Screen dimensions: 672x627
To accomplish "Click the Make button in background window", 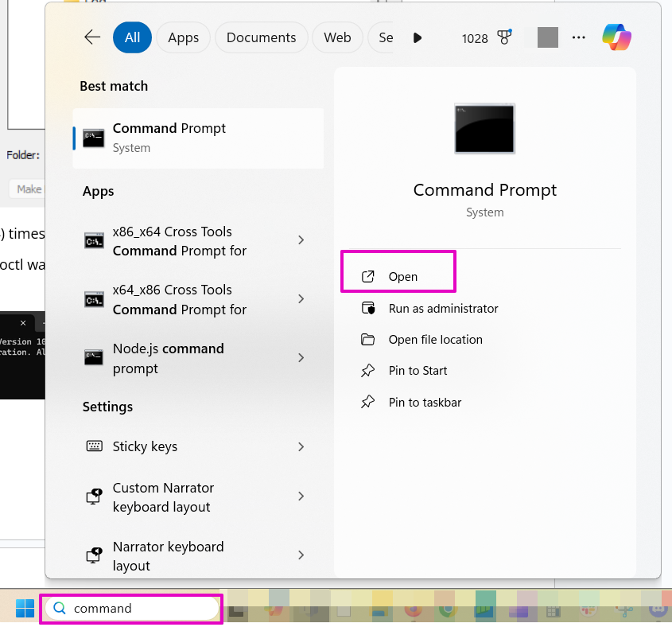I will 27,189.
